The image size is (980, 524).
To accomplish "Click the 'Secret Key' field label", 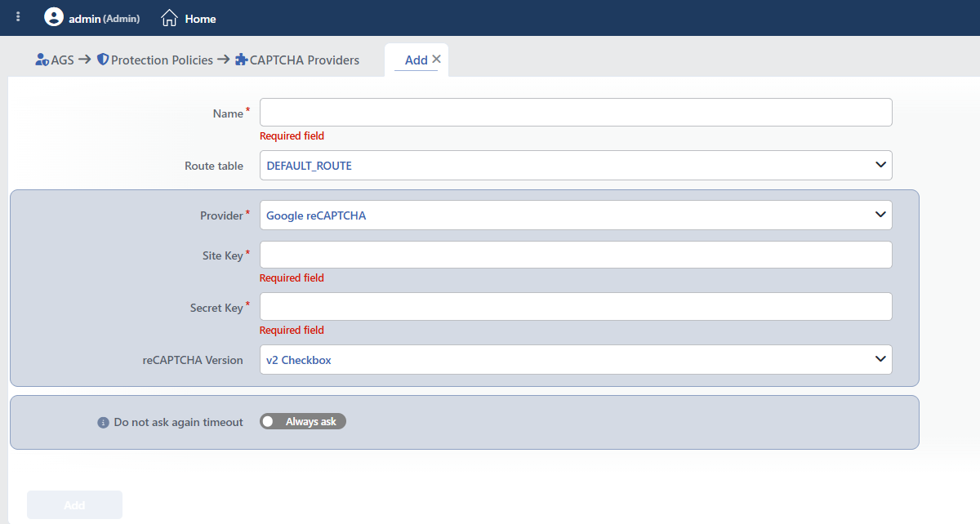I will (x=216, y=308).
